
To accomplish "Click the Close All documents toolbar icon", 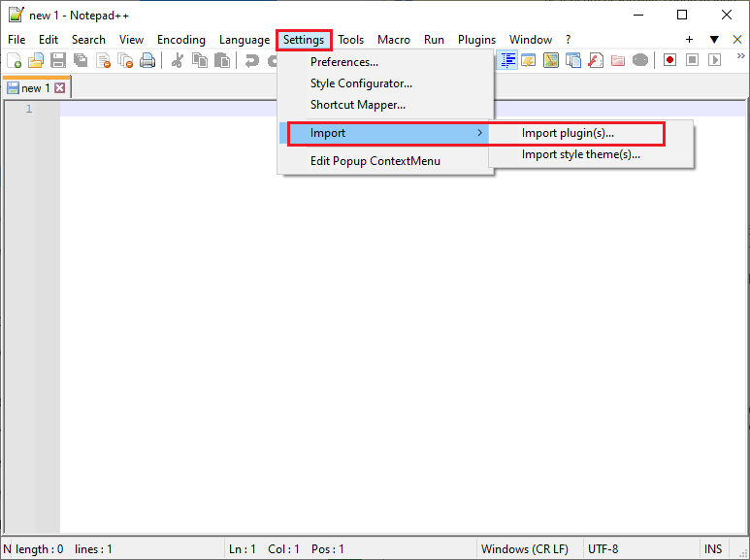I will (125, 60).
